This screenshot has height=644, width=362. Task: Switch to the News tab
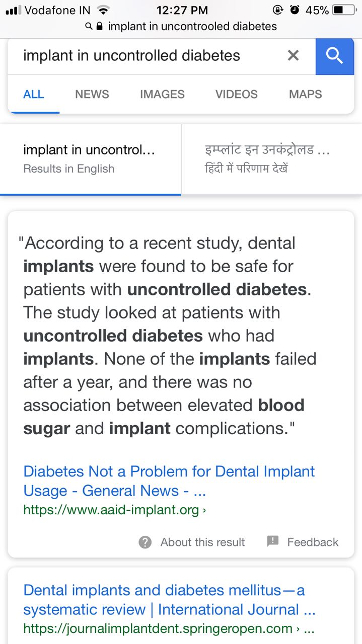click(x=92, y=94)
